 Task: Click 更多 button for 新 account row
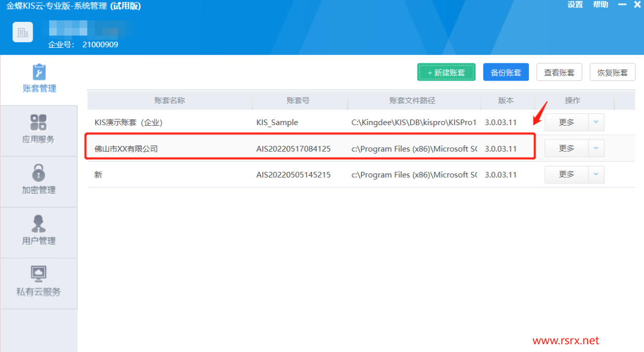[x=567, y=175]
